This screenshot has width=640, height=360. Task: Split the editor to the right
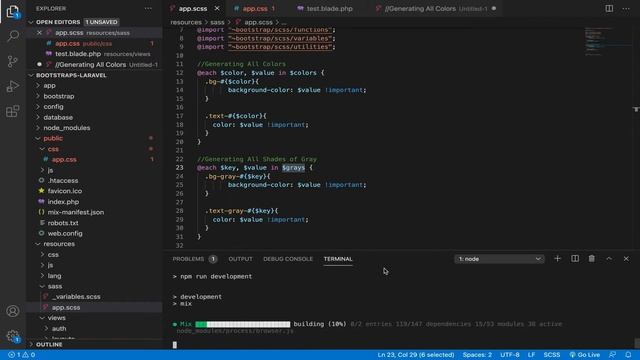coord(609,8)
